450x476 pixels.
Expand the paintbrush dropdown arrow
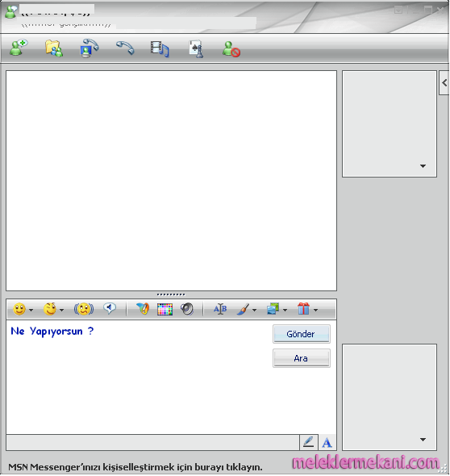254,311
